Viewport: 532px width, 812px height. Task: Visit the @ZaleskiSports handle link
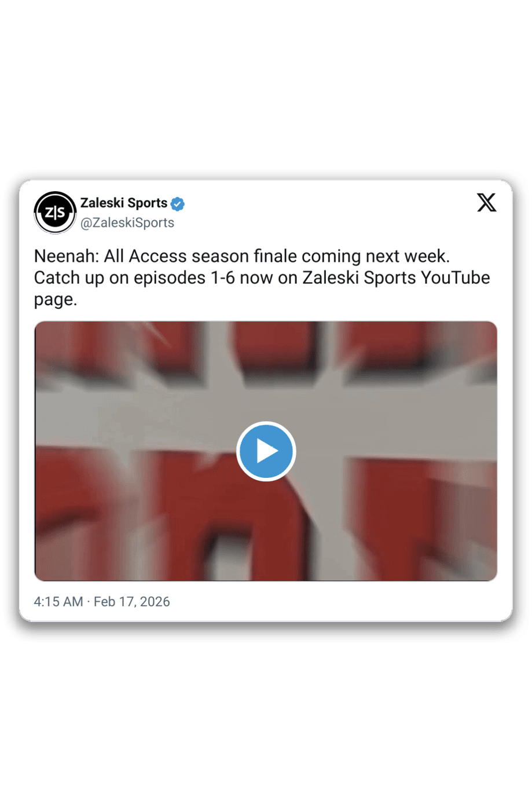tap(127, 223)
